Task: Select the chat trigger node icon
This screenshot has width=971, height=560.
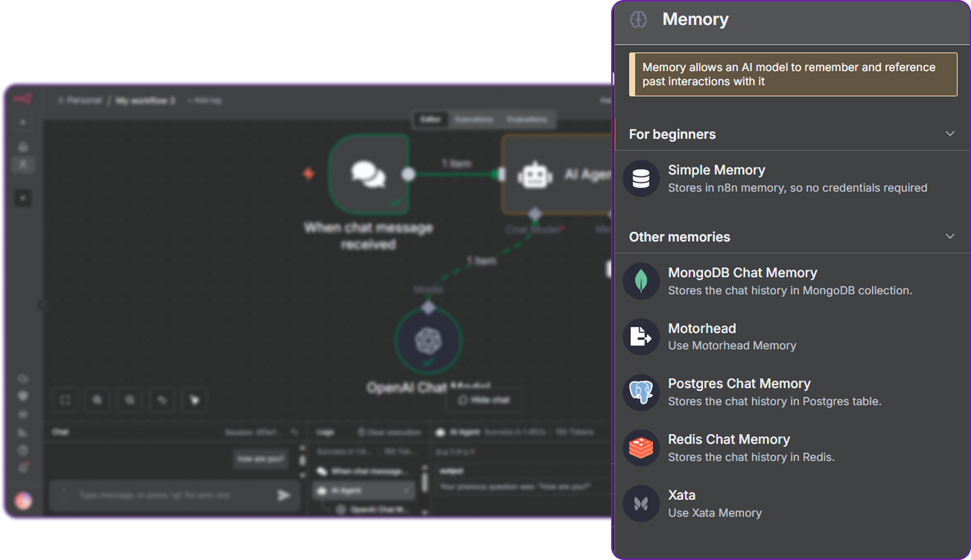Action: pos(368,174)
